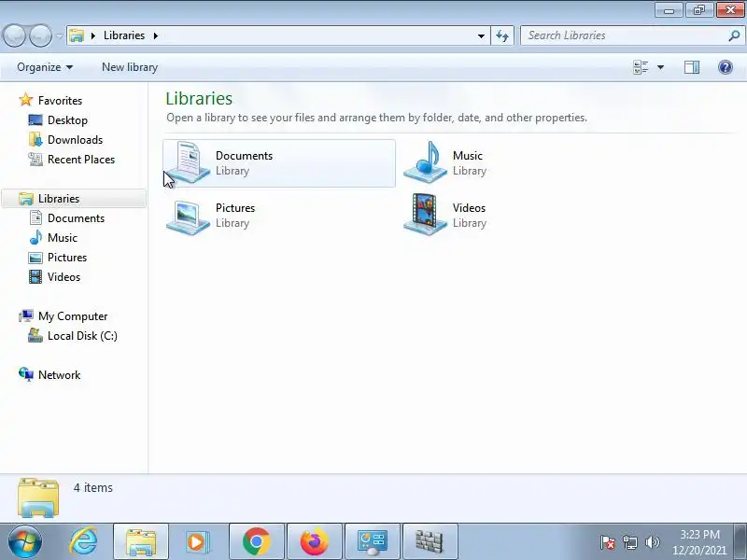Open the recent pages dropdown arrow
747x560 pixels.
coord(60,35)
